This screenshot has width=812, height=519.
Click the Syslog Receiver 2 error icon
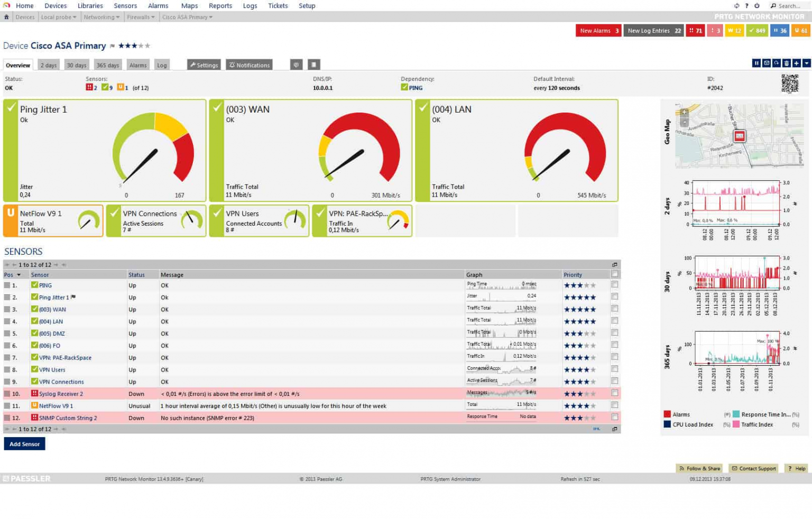coord(35,394)
